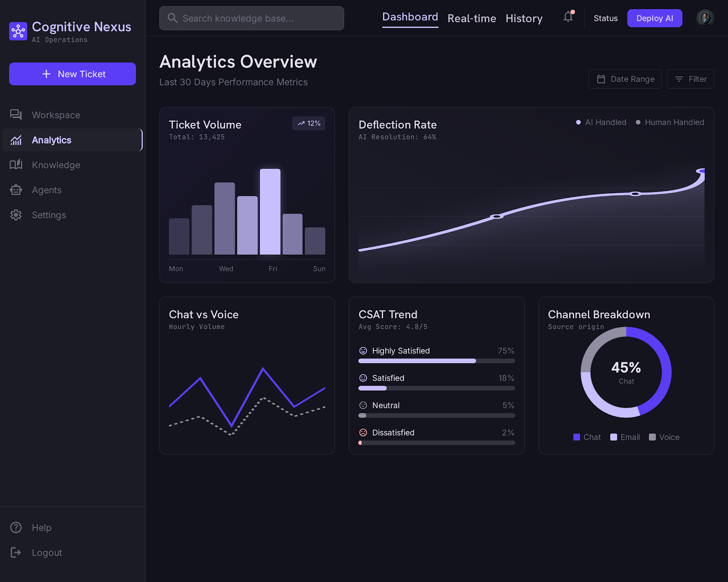Click the 45% Chat donut chart center
The width and height of the screenshot is (728, 582).
tap(626, 372)
